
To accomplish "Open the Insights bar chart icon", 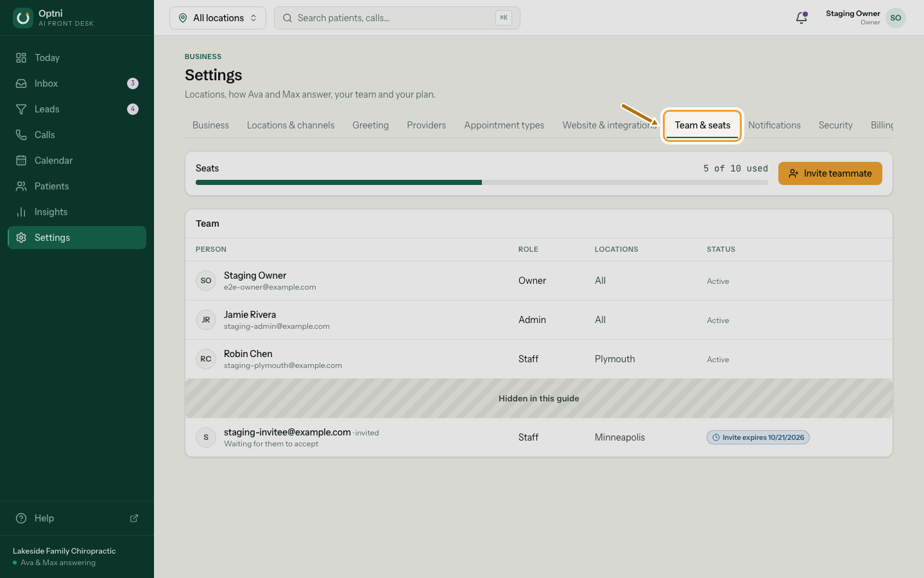I will click(x=21, y=212).
